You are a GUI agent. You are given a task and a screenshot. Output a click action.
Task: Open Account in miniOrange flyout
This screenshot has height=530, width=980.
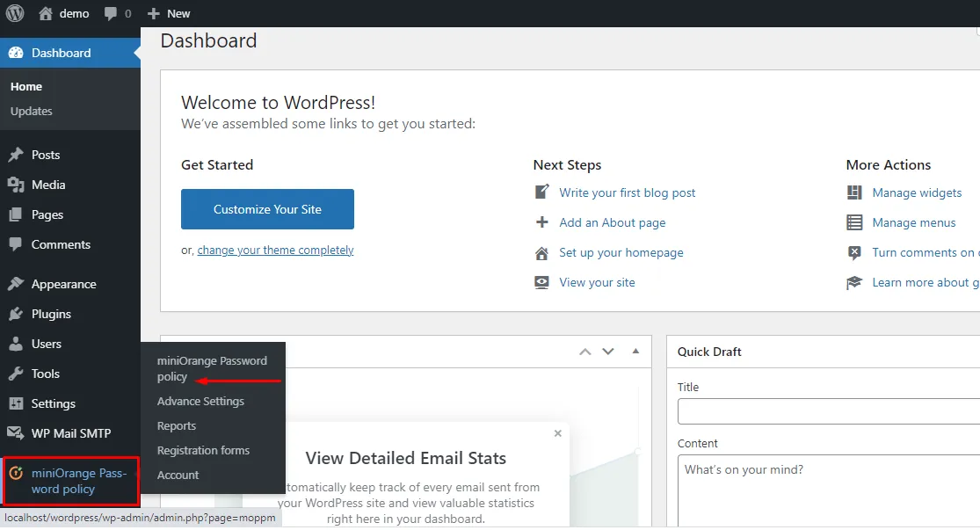click(x=178, y=475)
